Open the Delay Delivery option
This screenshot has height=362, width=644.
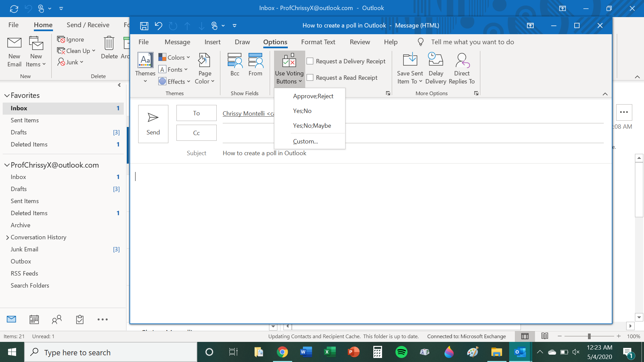[436, 68]
